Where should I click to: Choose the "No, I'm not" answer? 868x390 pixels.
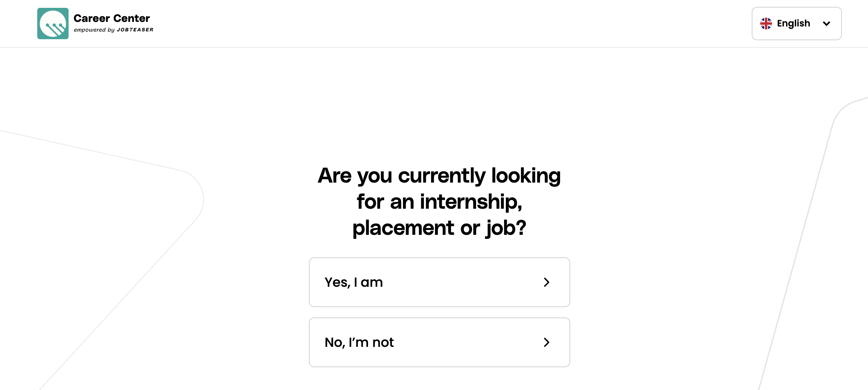coord(439,342)
